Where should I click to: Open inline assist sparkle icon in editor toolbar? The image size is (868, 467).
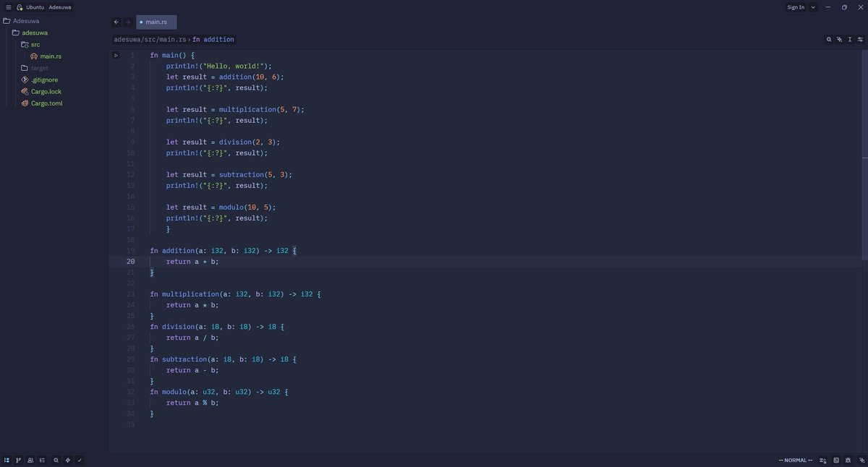tap(839, 40)
